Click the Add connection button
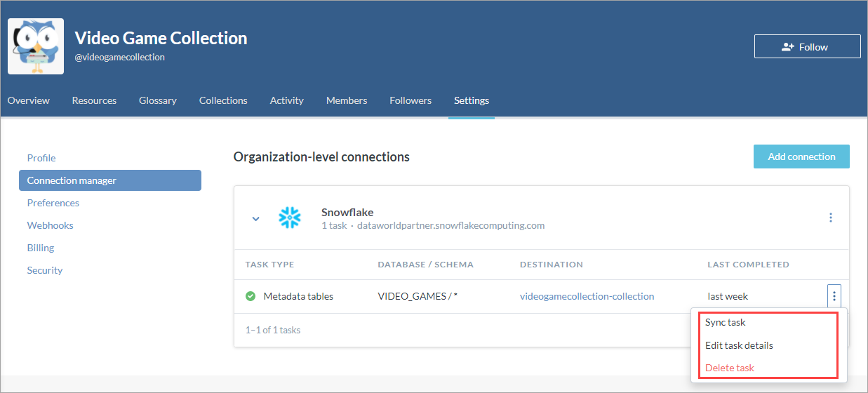 click(801, 156)
